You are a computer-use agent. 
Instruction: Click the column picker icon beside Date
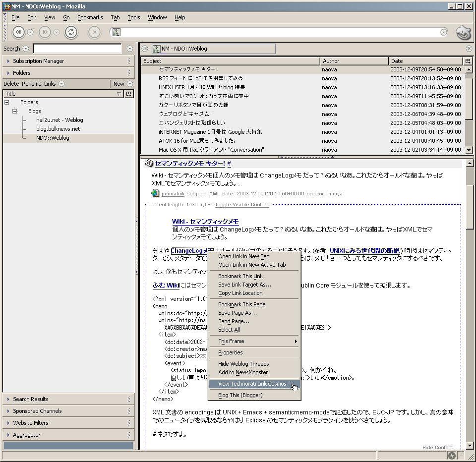pos(468,61)
